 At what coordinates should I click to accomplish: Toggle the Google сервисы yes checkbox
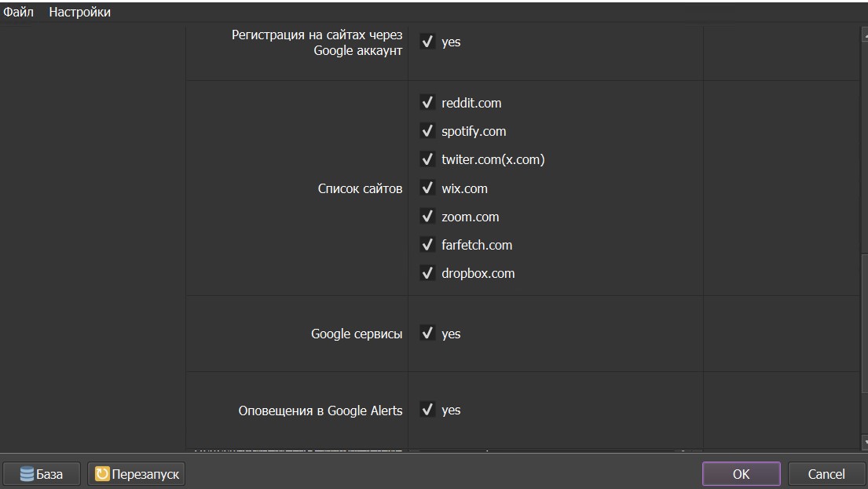(427, 334)
